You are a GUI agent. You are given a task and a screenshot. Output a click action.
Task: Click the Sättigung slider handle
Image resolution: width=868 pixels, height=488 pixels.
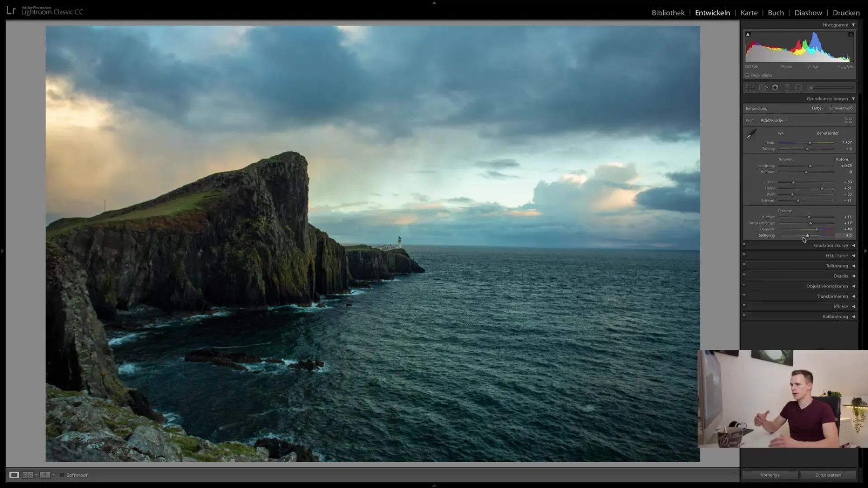point(807,235)
